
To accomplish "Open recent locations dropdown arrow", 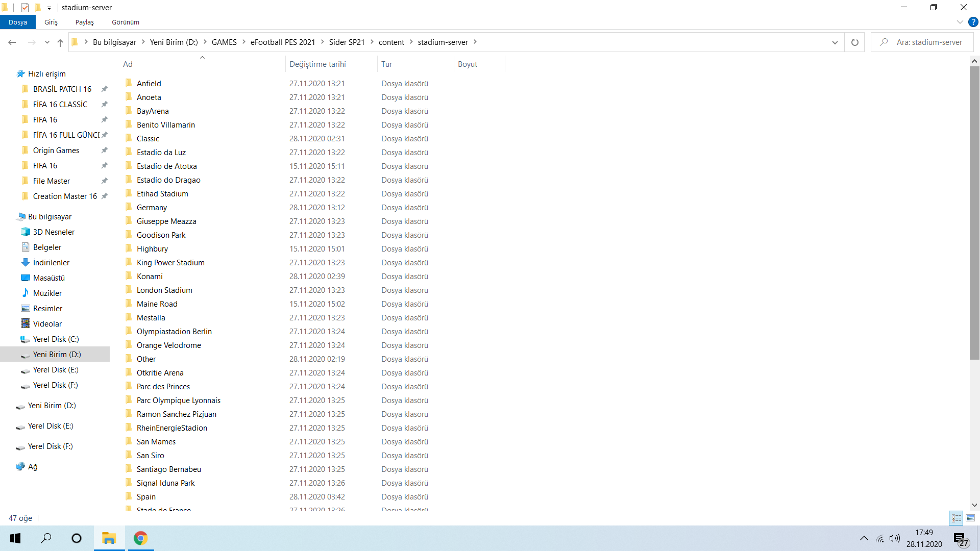I will 47,42.
